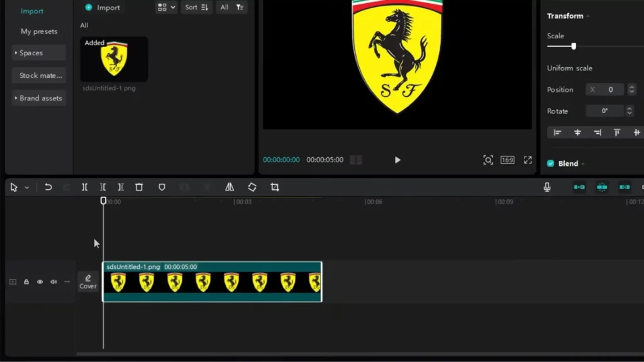Align clip to right edge
Image resolution: width=644 pixels, height=362 pixels.
[x=597, y=133]
